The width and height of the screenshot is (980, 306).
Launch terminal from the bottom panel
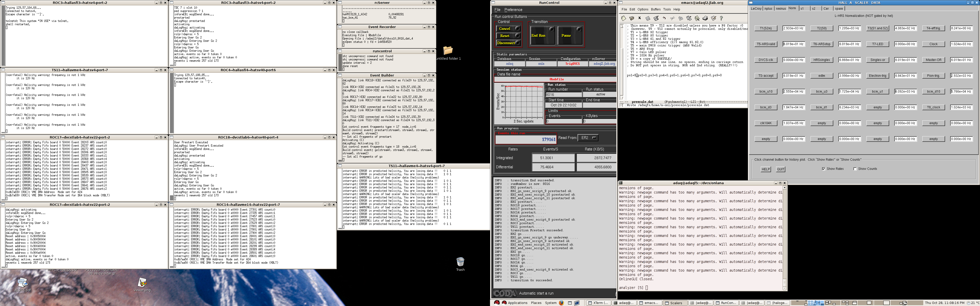pos(577,303)
